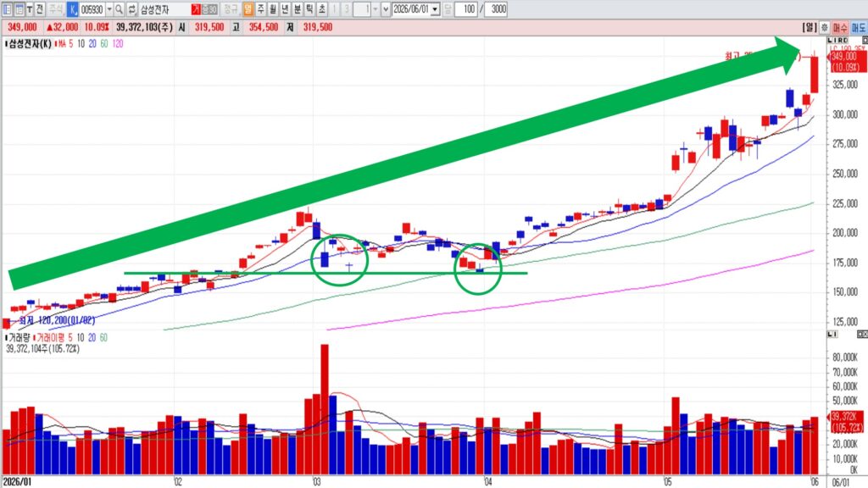The width and height of the screenshot is (868, 488).
Task: Click the 전 (all) button in toolbar
Action: (x=39, y=9)
